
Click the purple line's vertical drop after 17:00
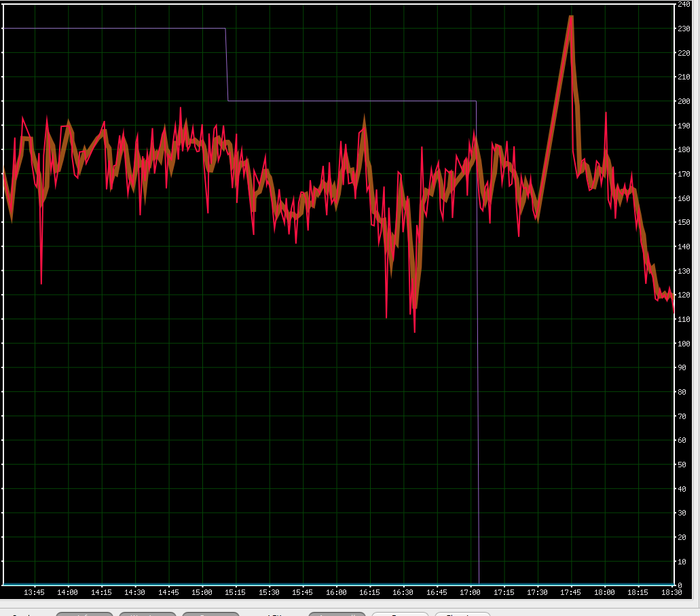[477, 340]
